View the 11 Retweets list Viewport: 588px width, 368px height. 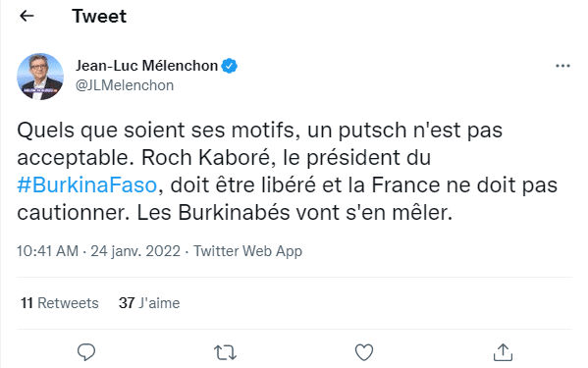pyautogui.click(x=60, y=303)
